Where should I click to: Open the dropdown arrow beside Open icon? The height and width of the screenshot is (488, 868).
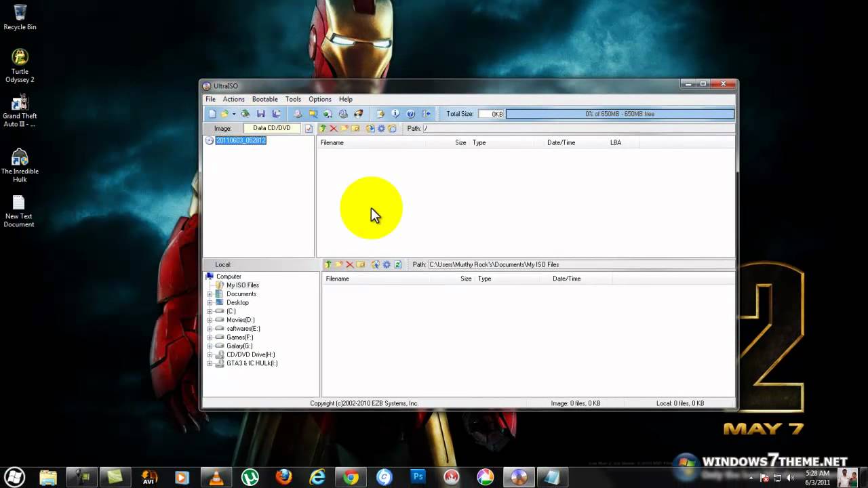point(234,114)
